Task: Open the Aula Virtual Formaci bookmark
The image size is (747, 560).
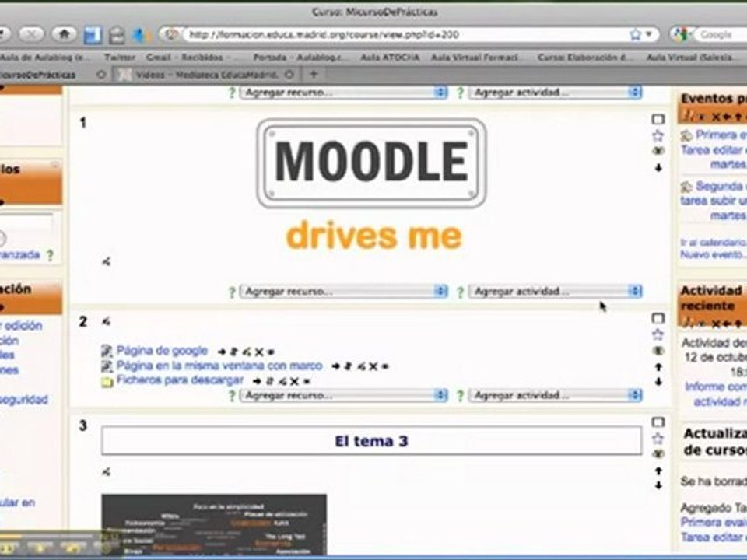Action: 474,57
